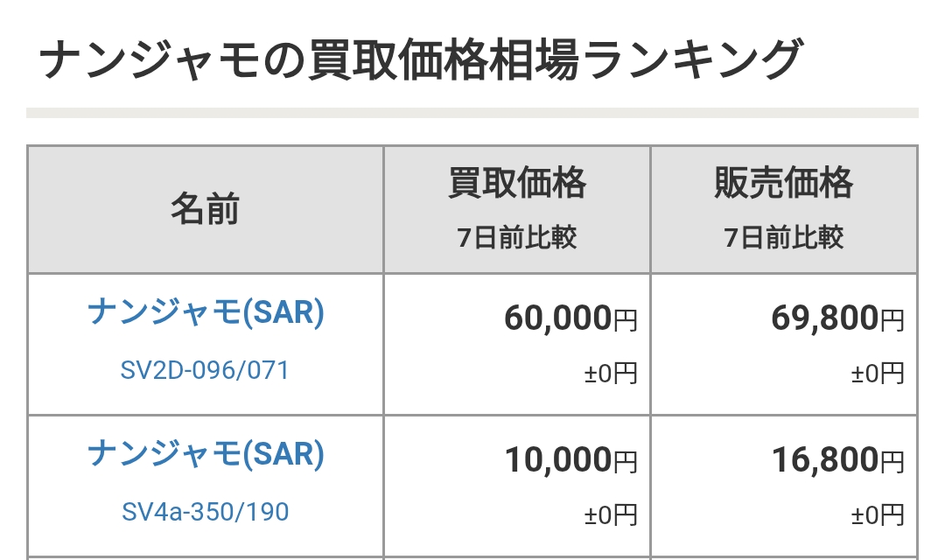This screenshot has width=945, height=560.
Task: Click the gray divider line under the heading
Action: click(x=472, y=112)
